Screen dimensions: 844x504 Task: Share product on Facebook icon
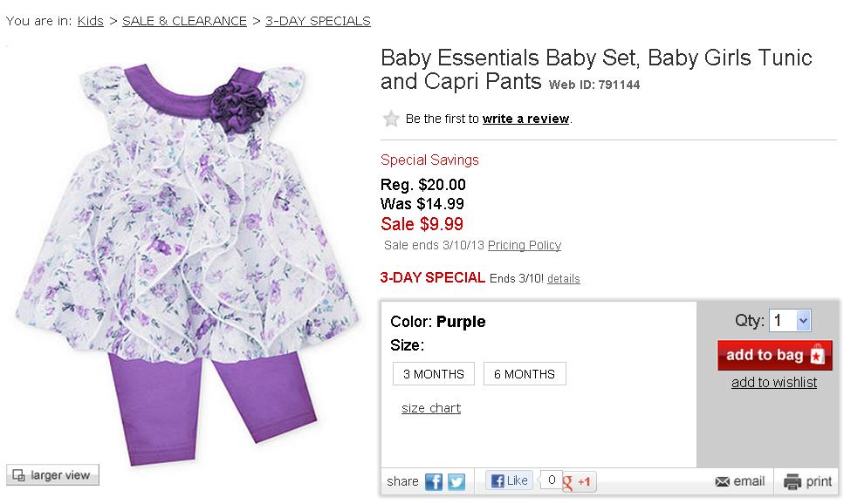pyautogui.click(x=434, y=481)
